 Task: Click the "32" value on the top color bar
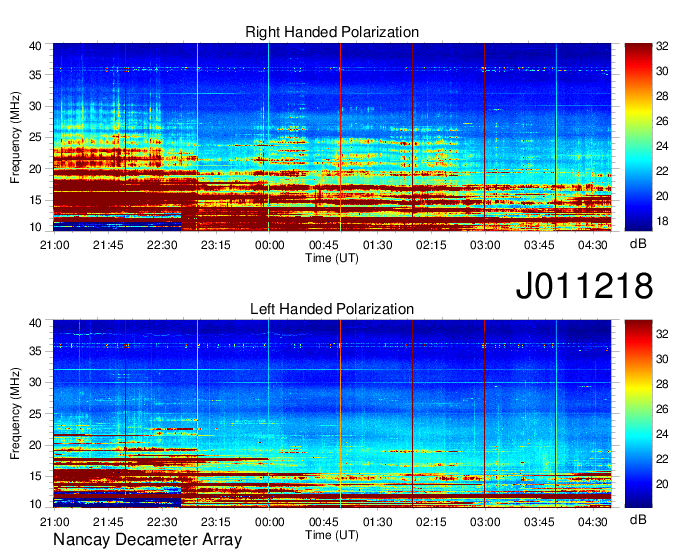click(662, 46)
